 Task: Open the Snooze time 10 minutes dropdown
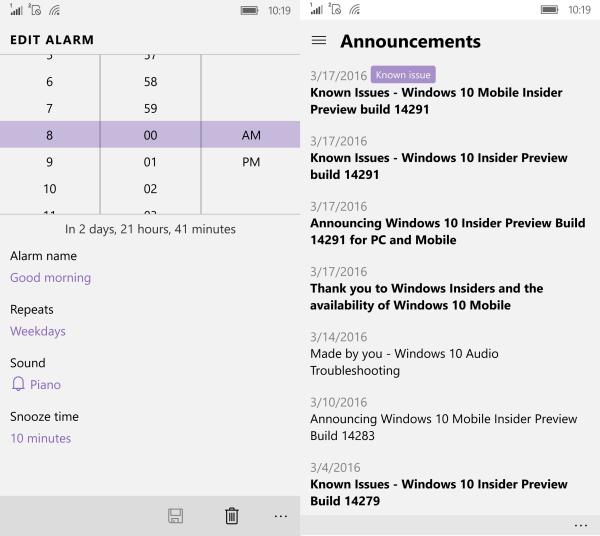click(x=41, y=438)
